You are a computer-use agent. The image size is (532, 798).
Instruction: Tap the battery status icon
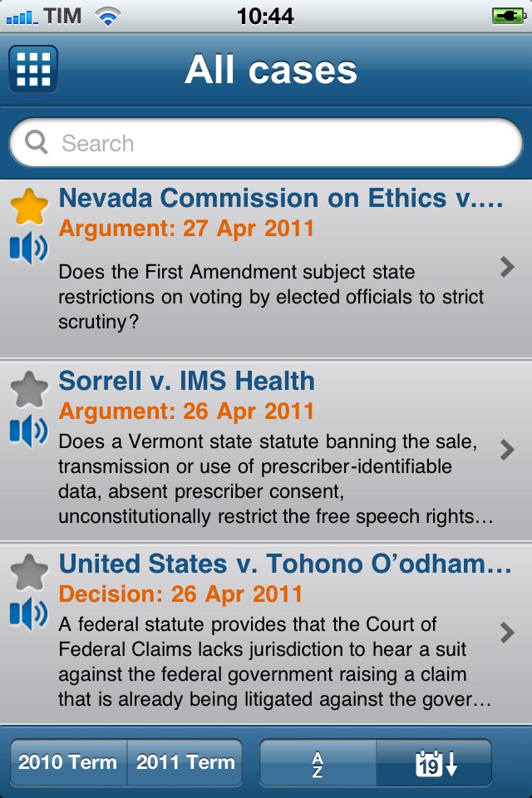click(509, 17)
